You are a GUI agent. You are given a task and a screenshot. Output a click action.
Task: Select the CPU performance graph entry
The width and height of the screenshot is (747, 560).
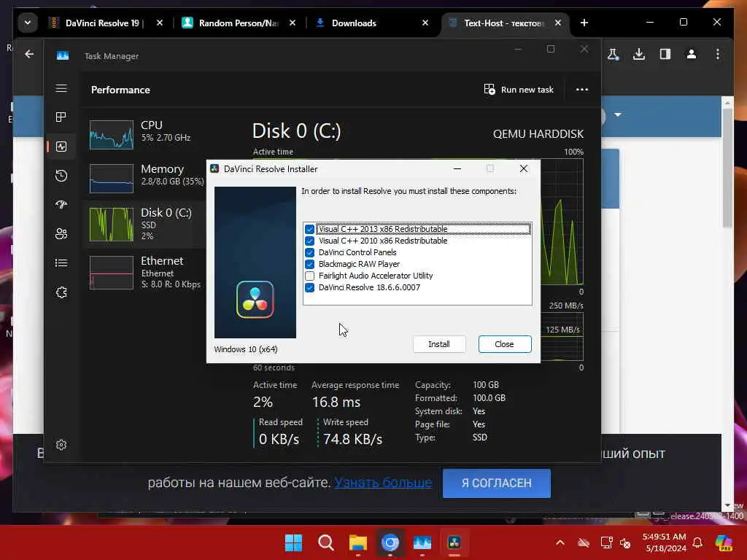point(143,134)
